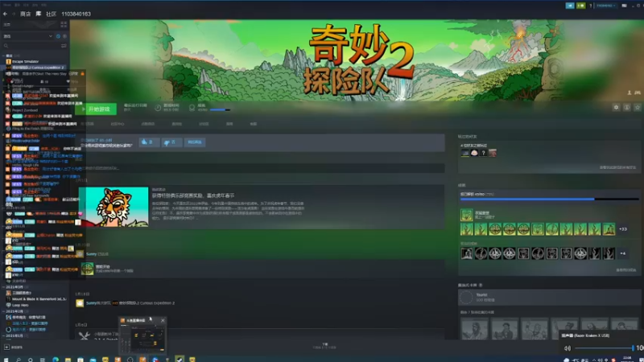Screen dimensions: 644x362
Task: Click the ask later button
Action: click(195, 142)
